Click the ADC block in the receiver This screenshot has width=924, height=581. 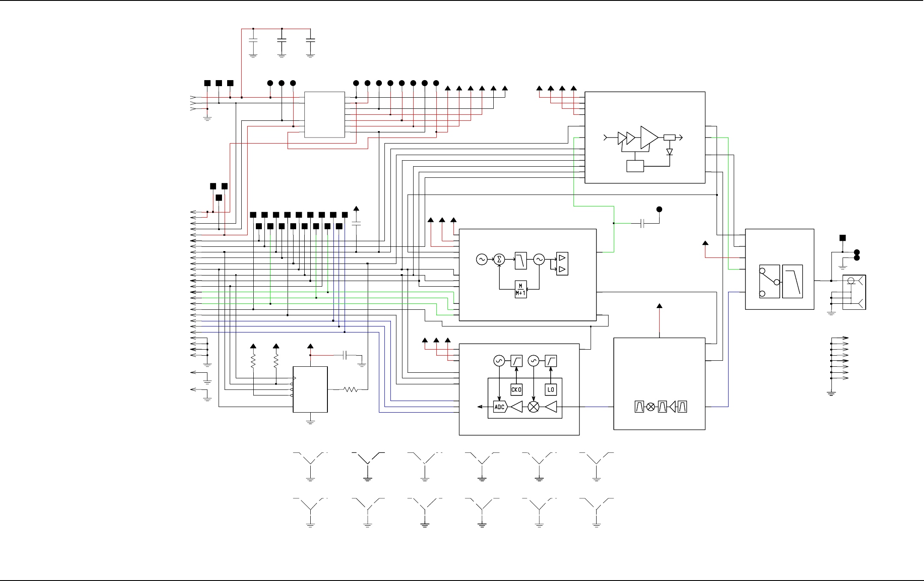[x=500, y=407]
